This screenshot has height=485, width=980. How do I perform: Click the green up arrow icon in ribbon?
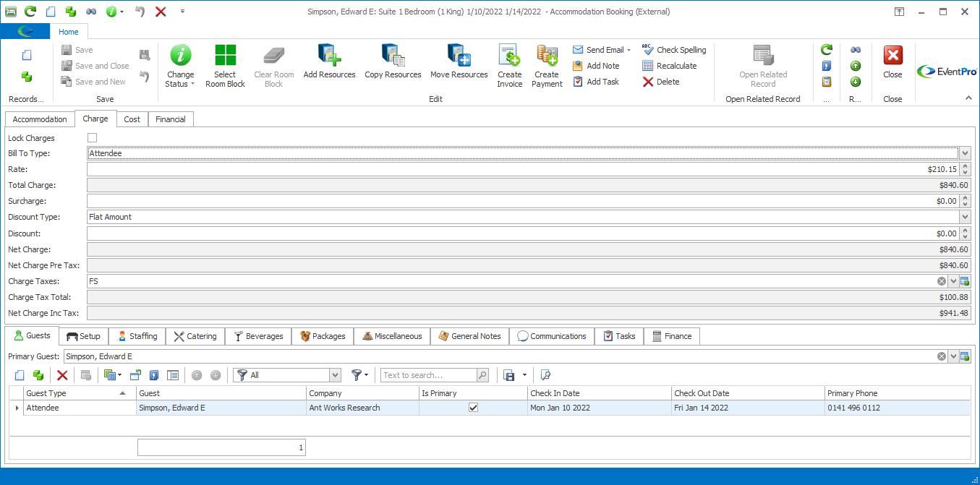[x=856, y=66]
